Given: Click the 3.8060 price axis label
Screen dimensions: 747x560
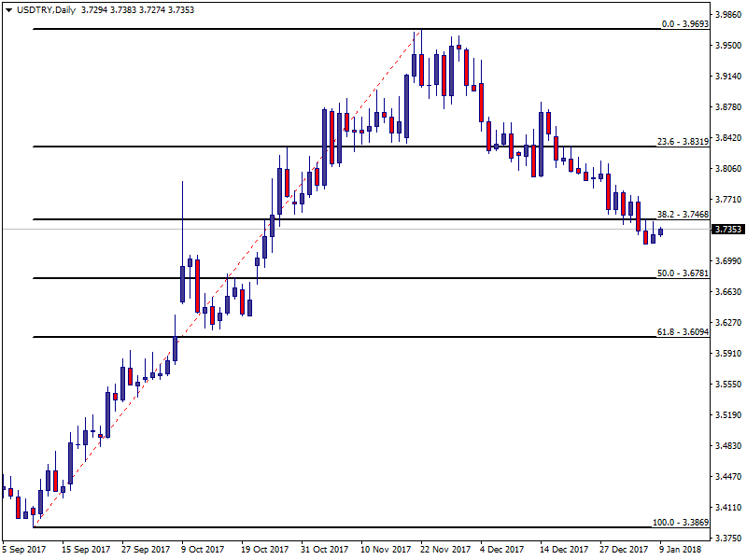Looking at the screenshot, I should coord(727,169).
